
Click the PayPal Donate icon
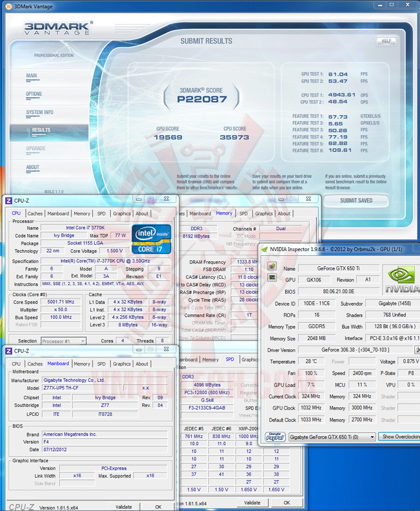point(275,437)
